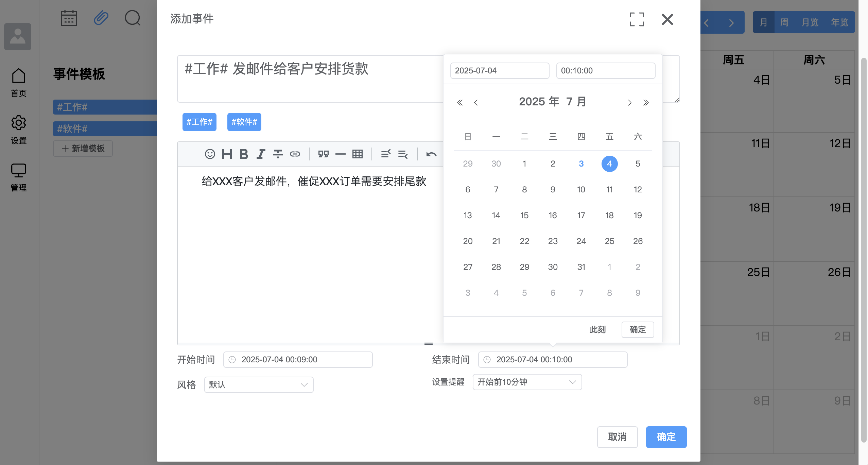
Task: Expand dialog to fullscreen
Action: coord(637,19)
